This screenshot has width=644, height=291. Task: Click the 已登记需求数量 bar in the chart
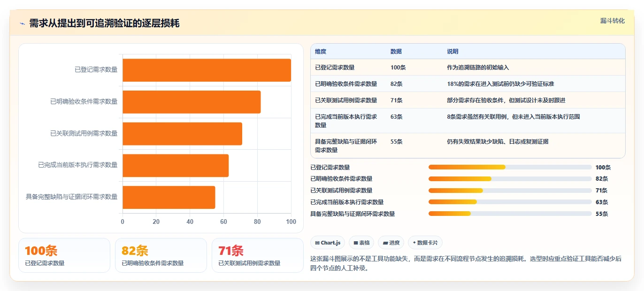207,70
